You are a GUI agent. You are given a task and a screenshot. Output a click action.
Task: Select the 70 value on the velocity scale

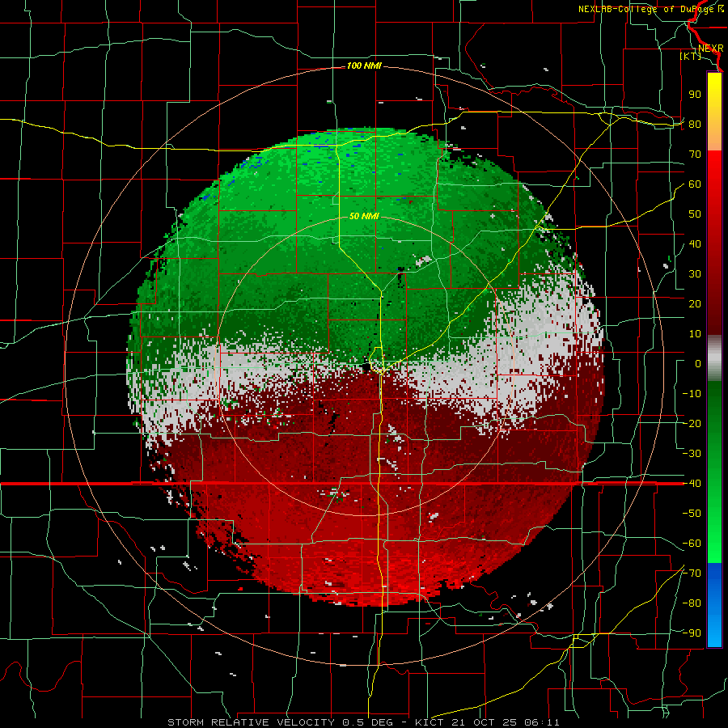click(x=695, y=154)
